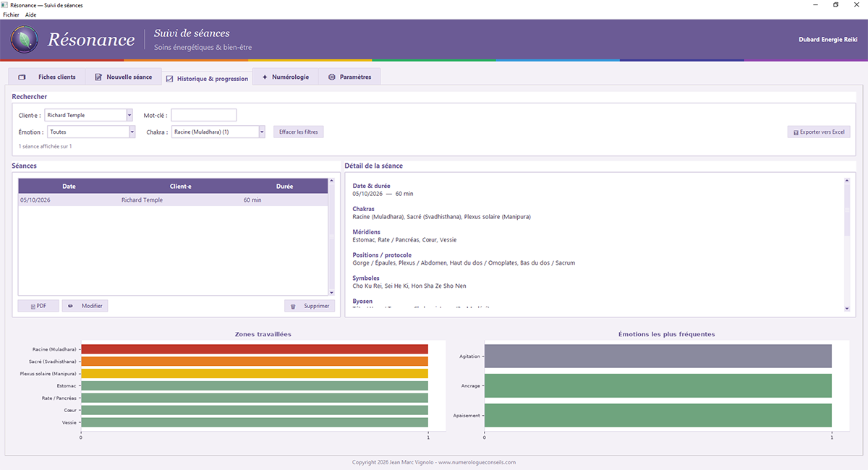This screenshot has width=868, height=470.
Task: Click the green Apaisement emotion bar
Action: click(x=658, y=416)
